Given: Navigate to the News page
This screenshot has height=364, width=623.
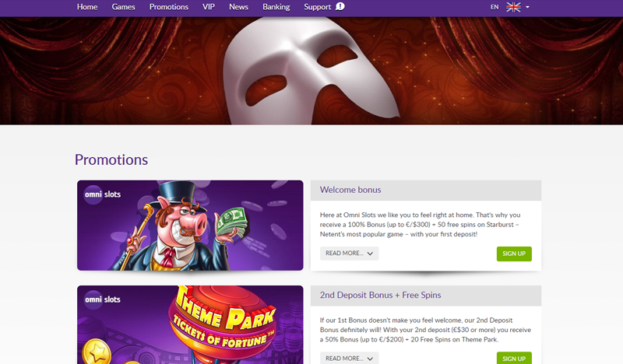Looking at the screenshot, I should (238, 7).
